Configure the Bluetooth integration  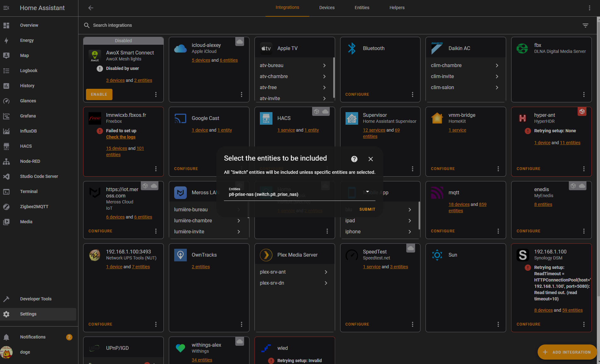pyautogui.click(x=357, y=94)
